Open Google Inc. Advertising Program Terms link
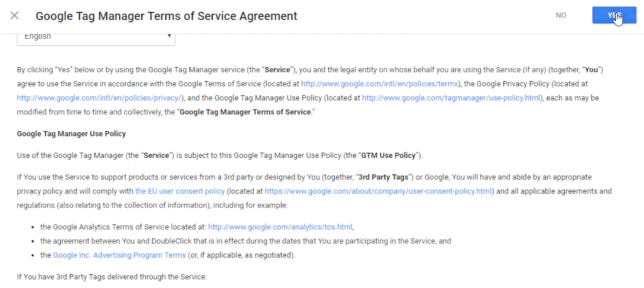The height and width of the screenshot is (288, 644). (119, 255)
